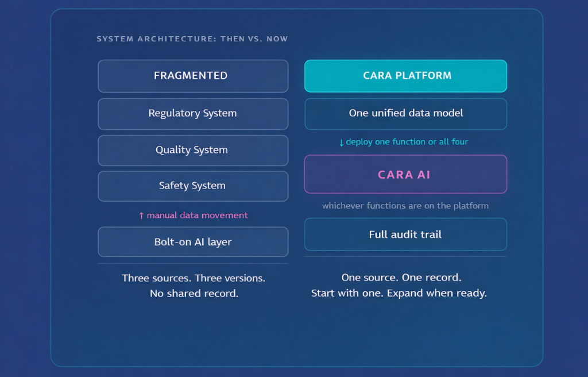Click the purple CARA AI box

point(405,174)
